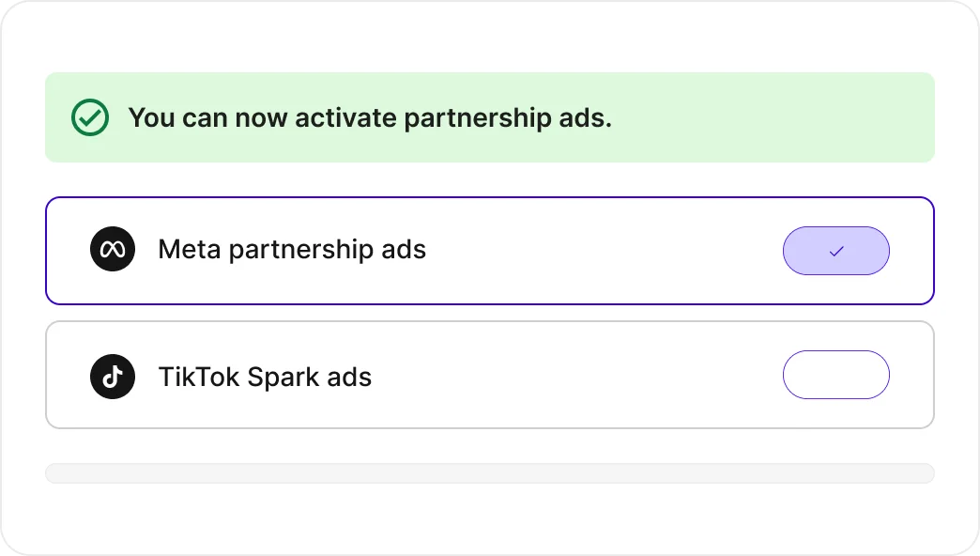The width and height of the screenshot is (980, 556).
Task: Select the TikTok Spark ads option card
Action: pos(490,375)
